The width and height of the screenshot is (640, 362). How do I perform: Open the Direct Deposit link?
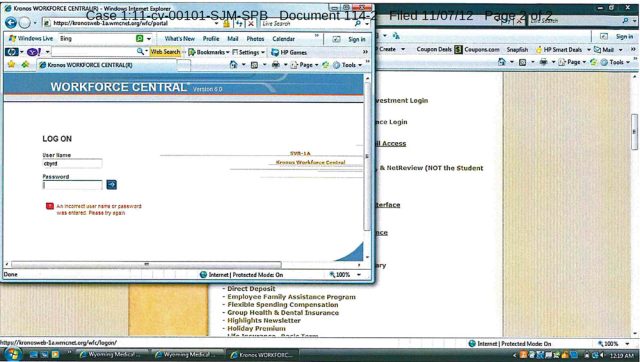251,289
